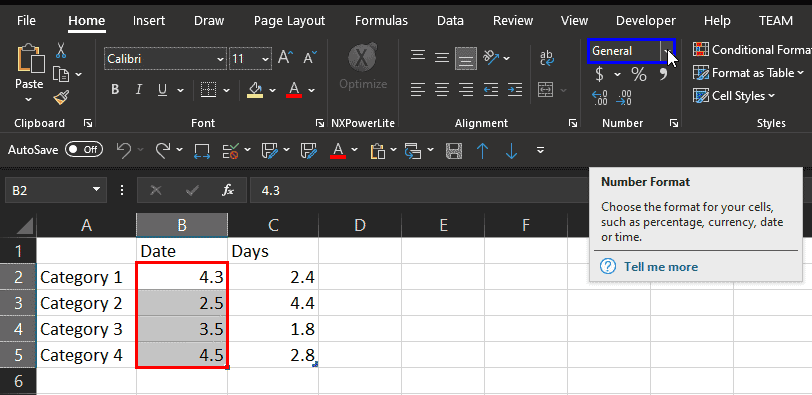812x395 pixels.
Task: Toggle bold formatting
Action: [115, 90]
